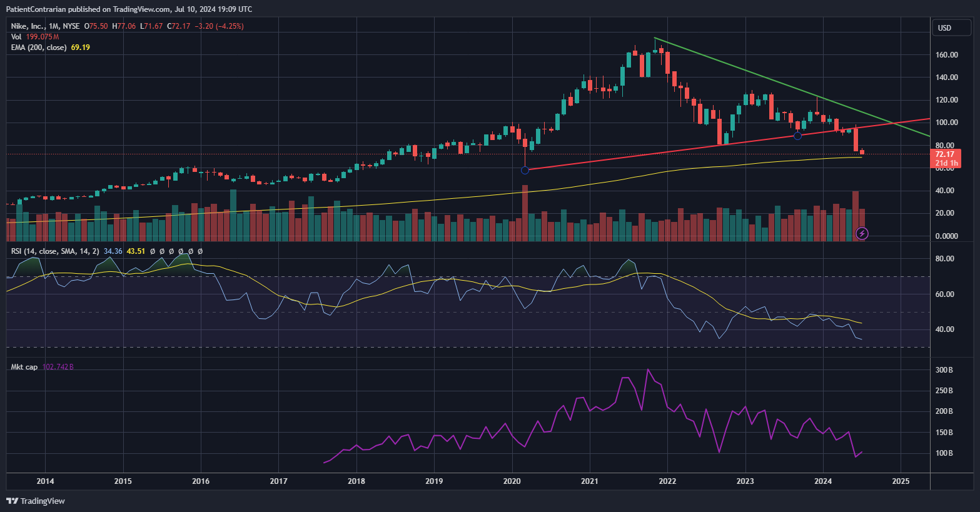
Task: Select the 'EMA (200, close)' indicator legend
Action: tap(39, 48)
